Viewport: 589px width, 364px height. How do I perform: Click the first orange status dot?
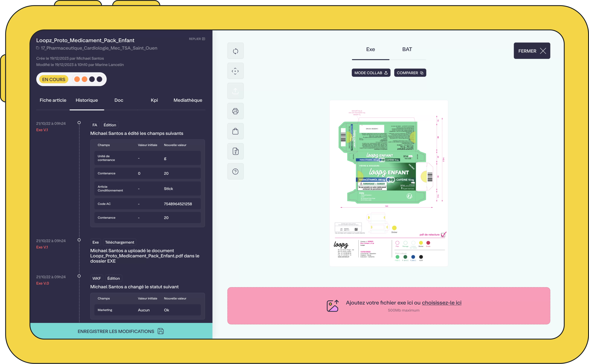(77, 79)
